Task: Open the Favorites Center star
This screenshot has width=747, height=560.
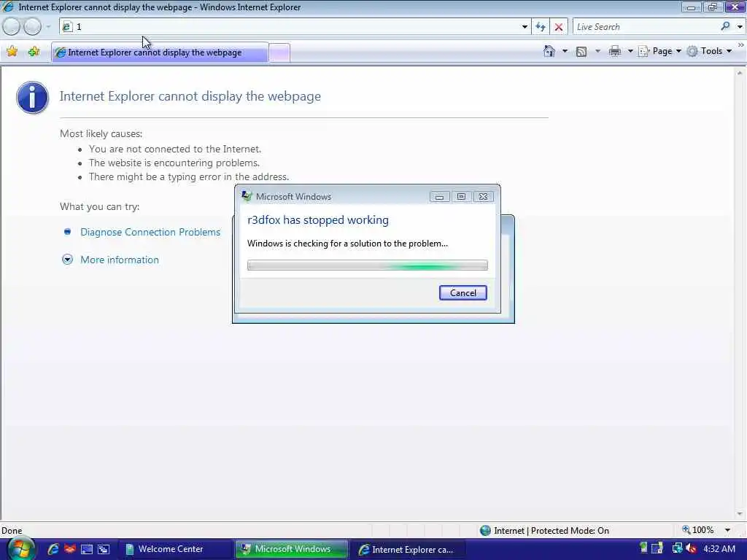Action: point(12,52)
